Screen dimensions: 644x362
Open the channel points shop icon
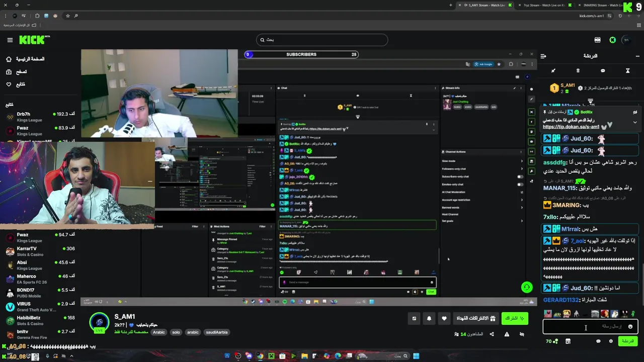568,341
